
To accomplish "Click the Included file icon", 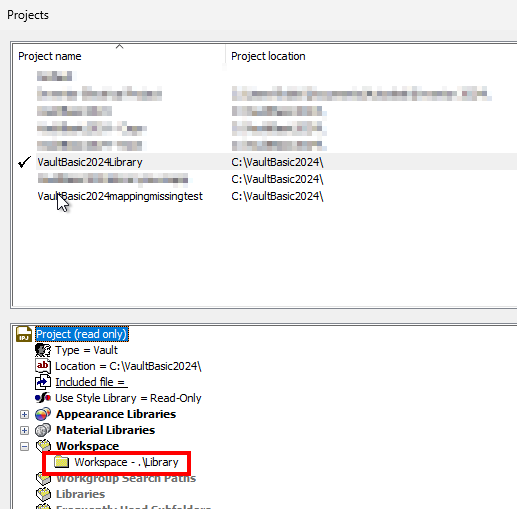I will click(x=43, y=382).
